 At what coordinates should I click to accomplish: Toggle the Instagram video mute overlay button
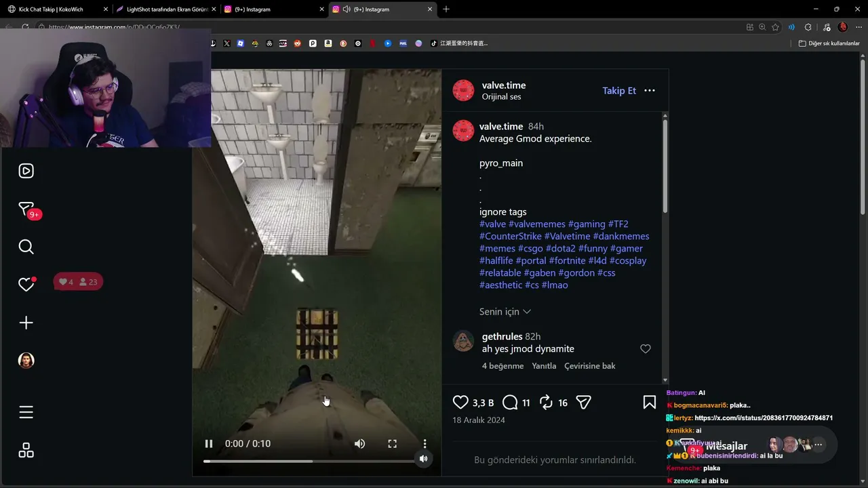coord(423,459)
